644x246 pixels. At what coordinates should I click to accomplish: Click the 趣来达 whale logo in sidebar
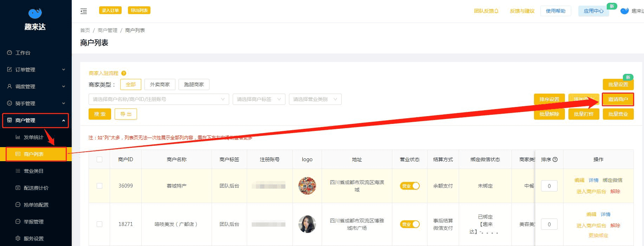tap(35, 13)
